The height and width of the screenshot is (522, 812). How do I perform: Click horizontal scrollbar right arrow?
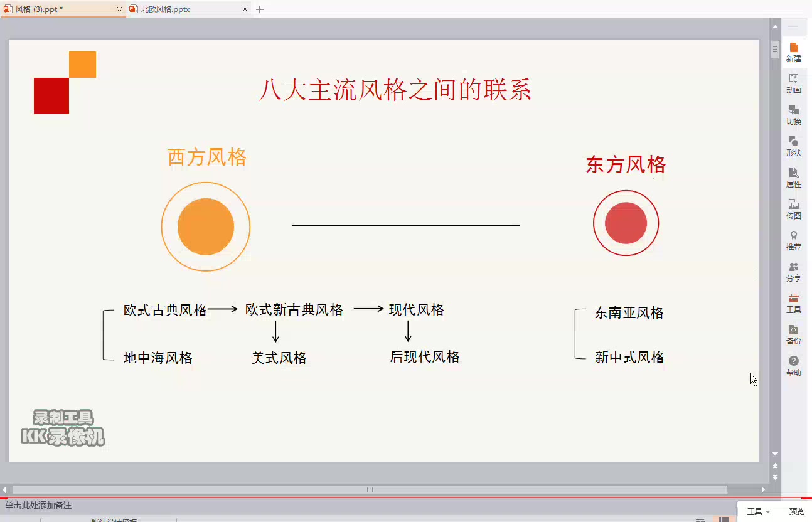(764, 489)
